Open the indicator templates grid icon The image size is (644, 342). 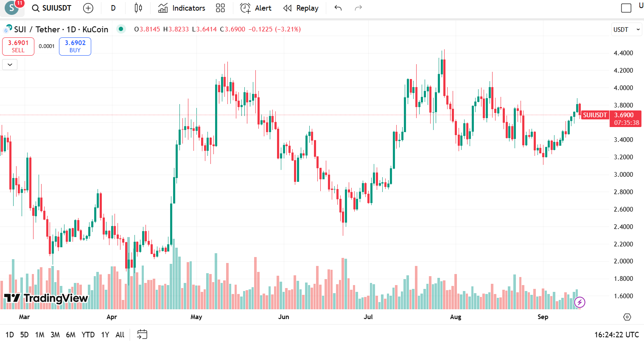click(220, 8)
